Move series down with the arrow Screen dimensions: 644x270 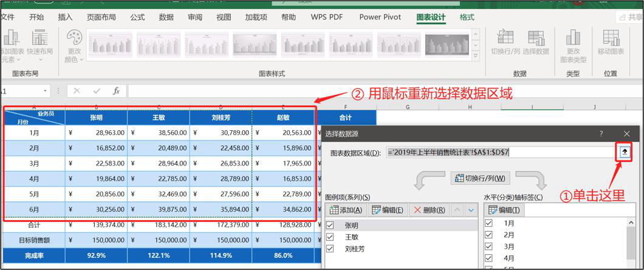tap(471, 210)
